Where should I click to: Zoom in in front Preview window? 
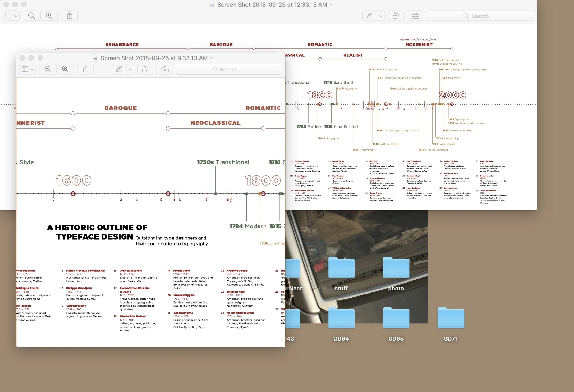tap(65, 69)
